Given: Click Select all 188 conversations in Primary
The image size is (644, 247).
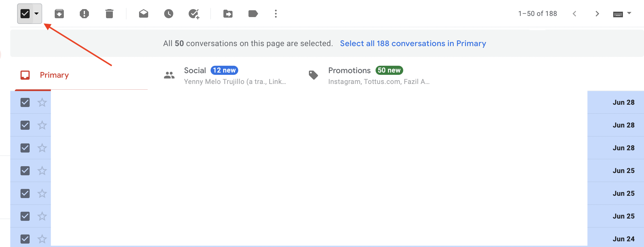Looking at the screenshot, I should 413,44.
